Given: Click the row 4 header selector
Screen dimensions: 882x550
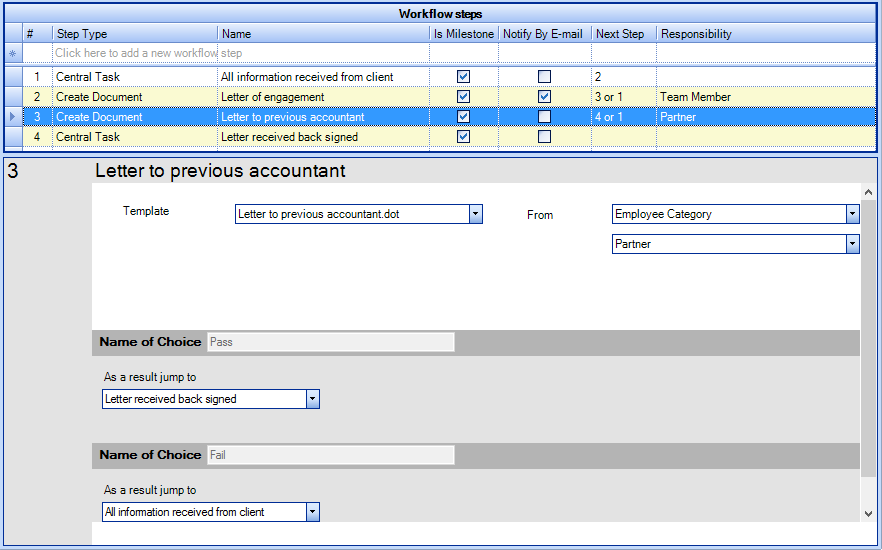Looking at the screenshot, I should [x=13, y=137].
